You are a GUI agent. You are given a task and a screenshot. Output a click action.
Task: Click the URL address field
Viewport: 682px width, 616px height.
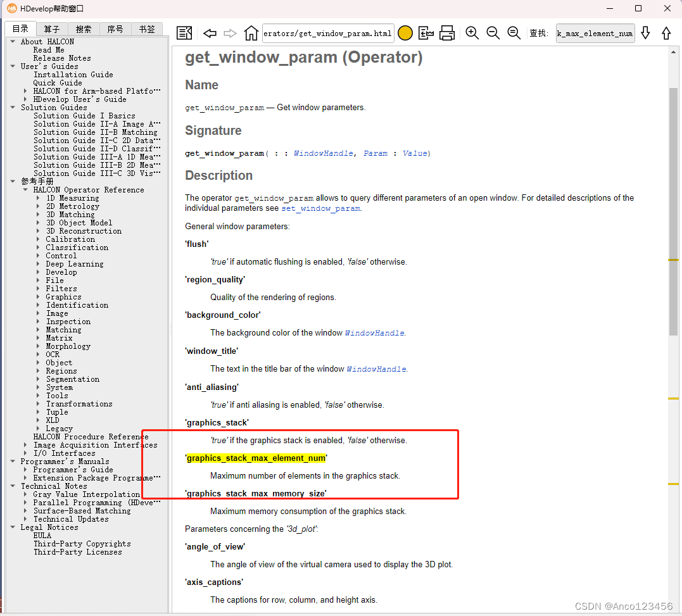328,33
